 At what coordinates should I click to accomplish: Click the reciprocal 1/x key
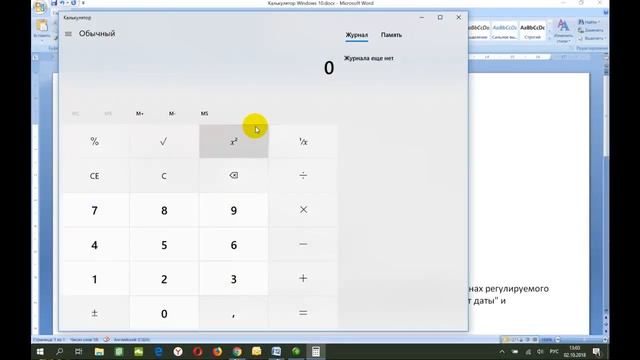click(303, 141)
